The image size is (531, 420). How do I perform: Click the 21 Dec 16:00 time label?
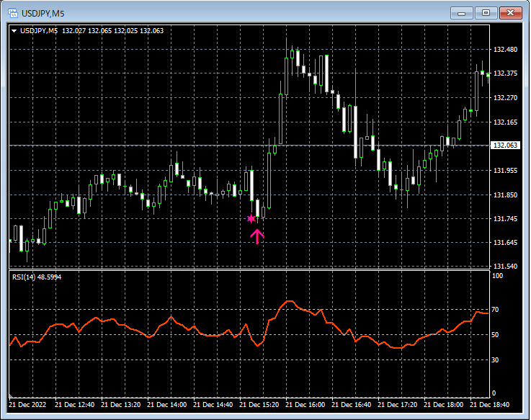[305, 404]
